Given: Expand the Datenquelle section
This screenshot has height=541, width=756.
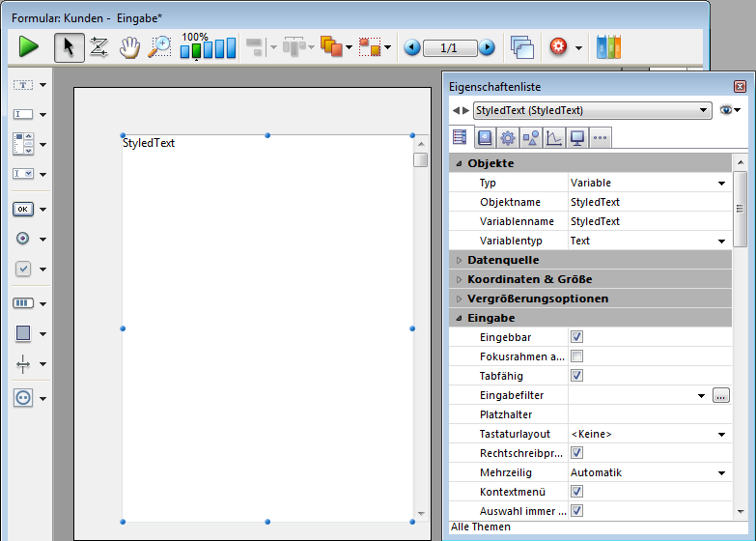Looking at the screenshot, I should point(460,260).
